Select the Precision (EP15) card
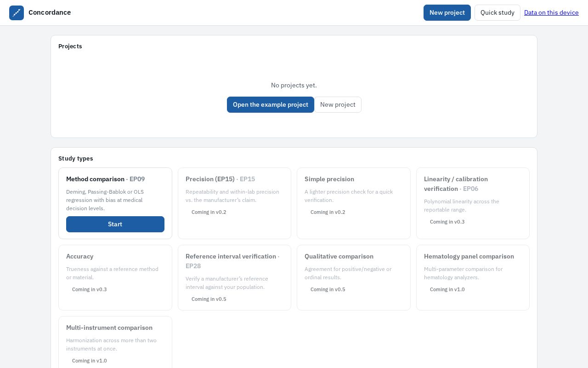 tap(234, 203)
